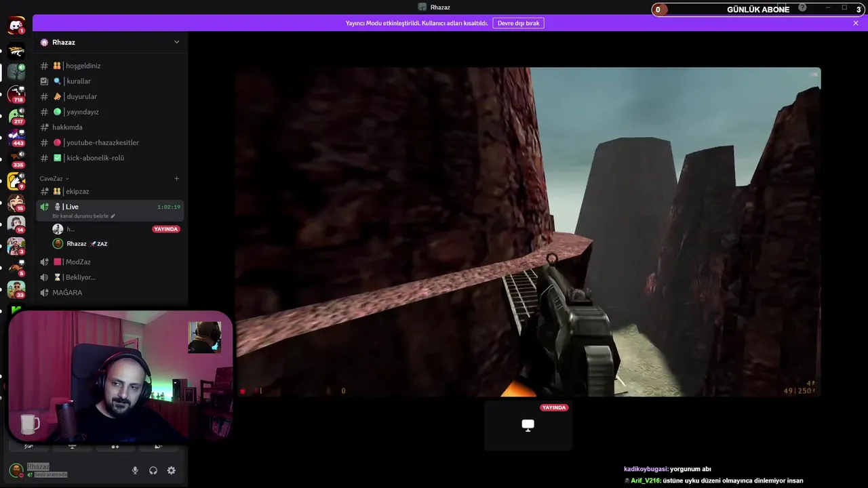868x488 pixels.
Task: Toggle screen share button above user panel
Action: click(73, 447)
